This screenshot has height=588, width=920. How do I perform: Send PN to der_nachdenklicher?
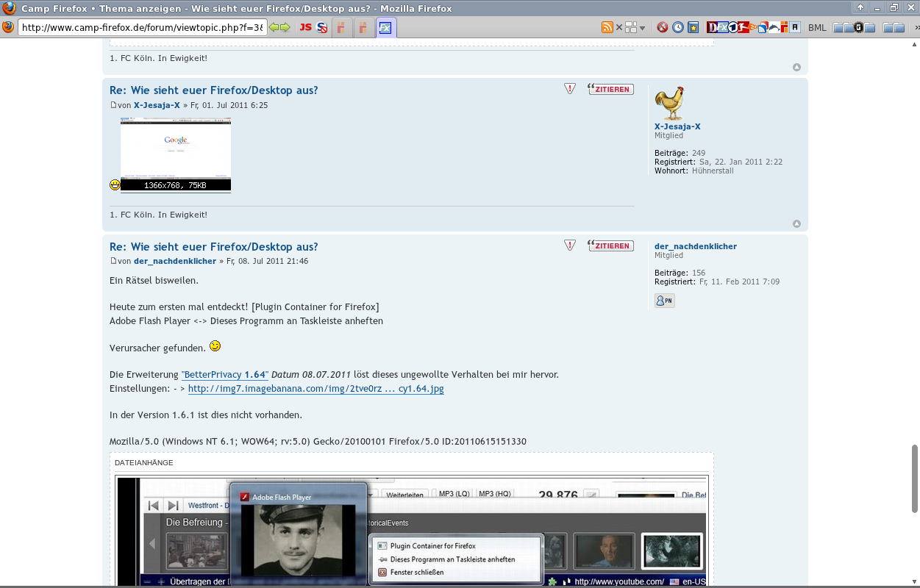click(664, 301)
